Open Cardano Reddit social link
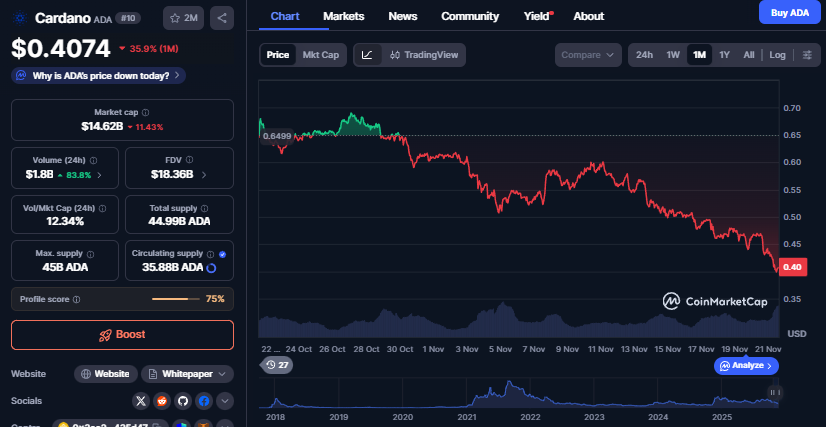Image resolution: width=826 pixels, height=427 pixels. [162, 401]
